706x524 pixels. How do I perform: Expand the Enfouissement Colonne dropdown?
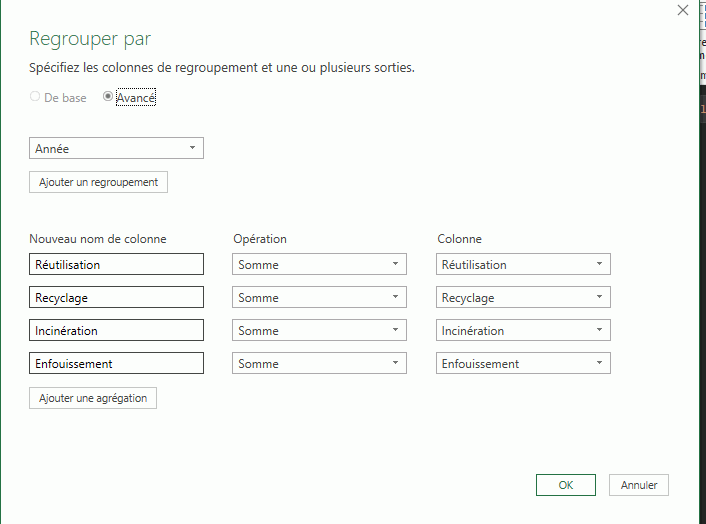[x=523, y=364]
